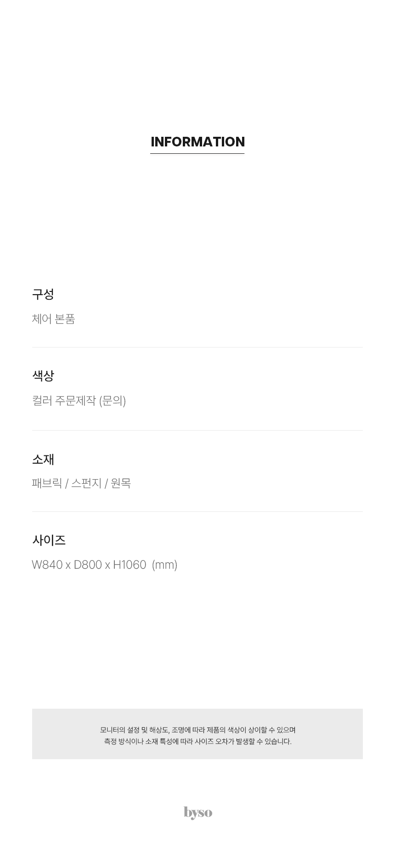Click the W840 x D800 x H1060 dimensions
Viewport: 395px width, 868px height.
(x=89, y=565)
